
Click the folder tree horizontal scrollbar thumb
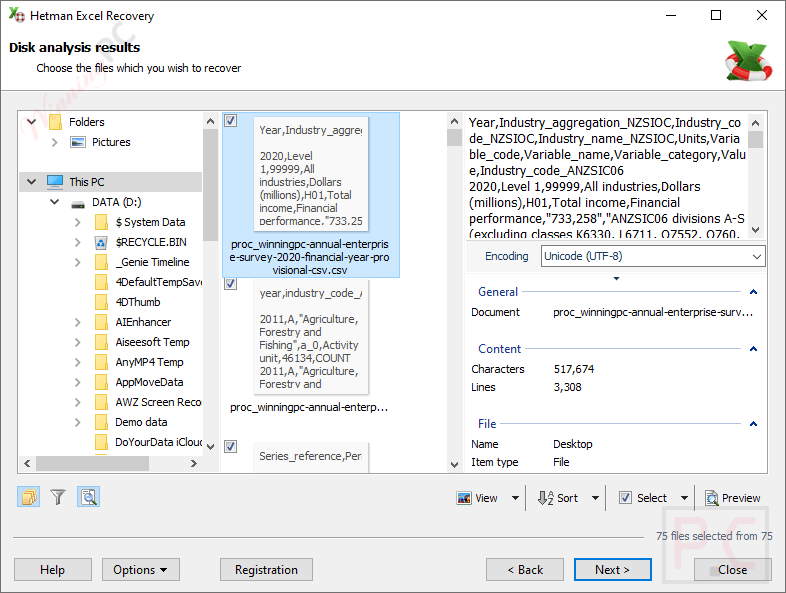click(92, 464)
